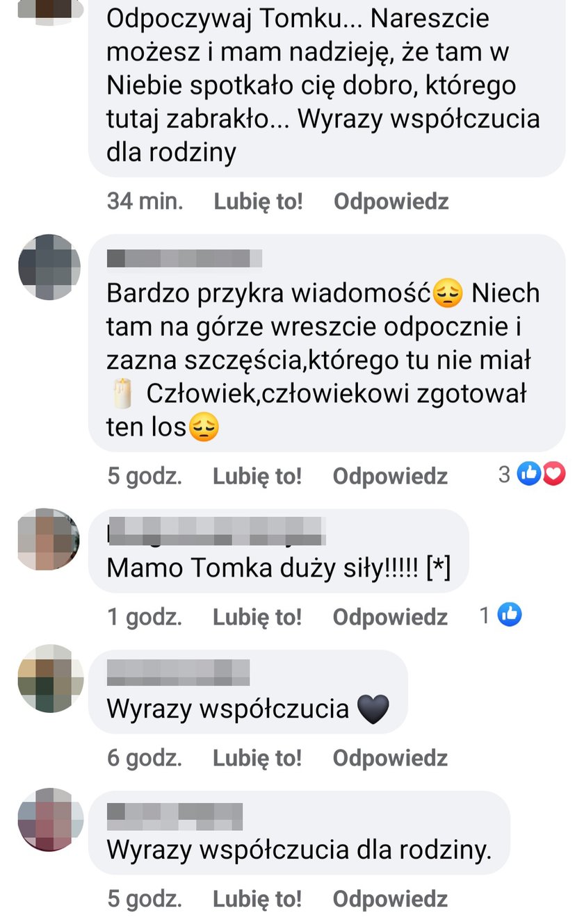The image size is (584, 924).
Task: Like the last comment at the bottom
Action: (257, 898)
